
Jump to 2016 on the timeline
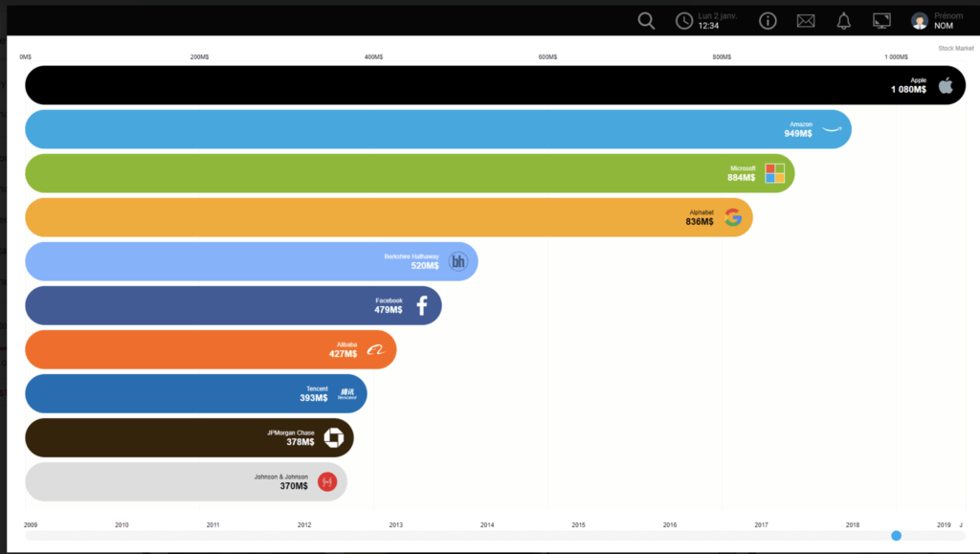click(x=670, y=524)
